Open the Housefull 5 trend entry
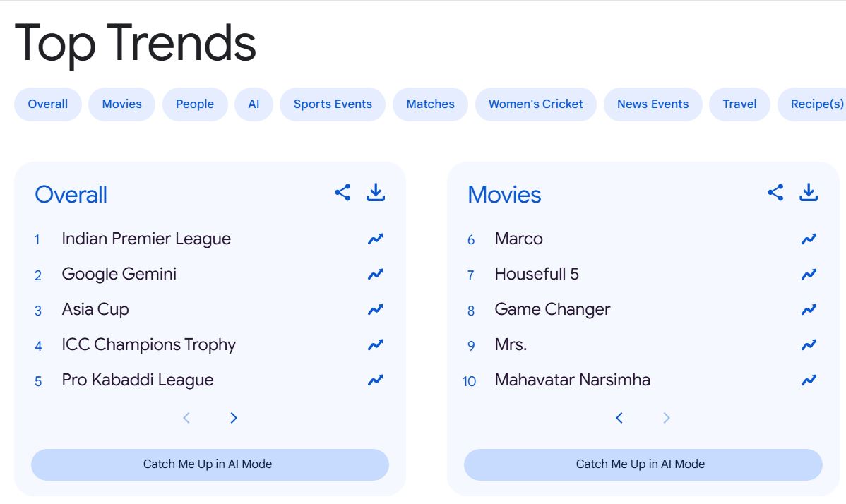Screen dimensions: 846x504 pyautogui.click(x=537, y=274)
